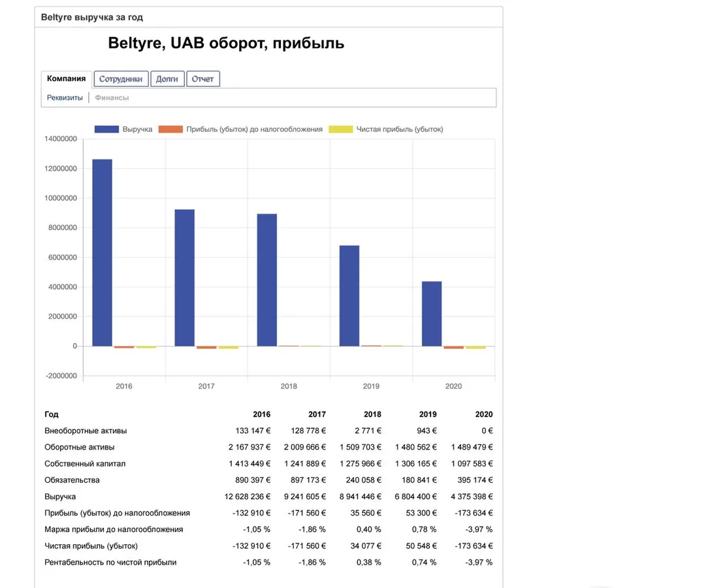The width and height of the screenshot is (725, 588).
Task: Click the 2020 revenue value '4 375 398 €'
Action: 472,497
